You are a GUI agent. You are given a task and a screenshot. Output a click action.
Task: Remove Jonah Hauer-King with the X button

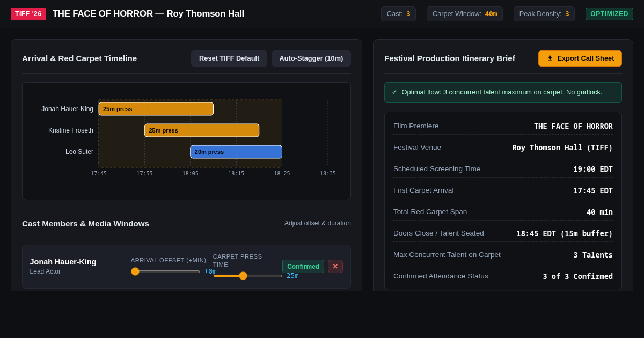(335, 267)
